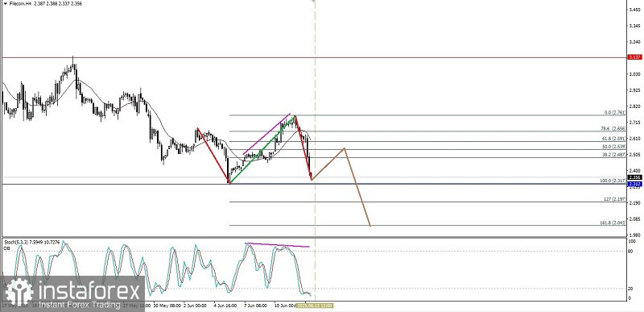The width and height of the screenshot is (644, 312).
Task: Select the 7 Jun 08:00 time axis label
Action: [x=256, y=306]
